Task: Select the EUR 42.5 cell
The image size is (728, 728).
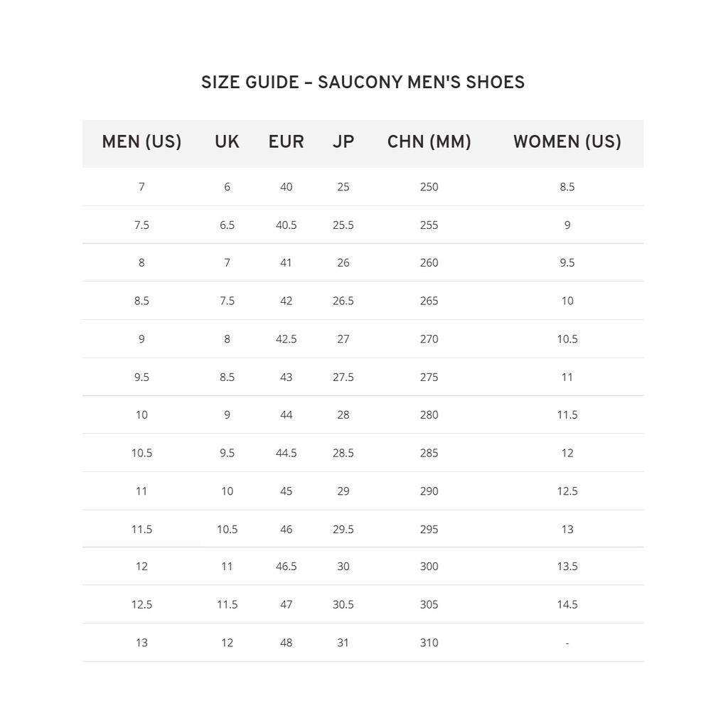Action: point(286,339)
